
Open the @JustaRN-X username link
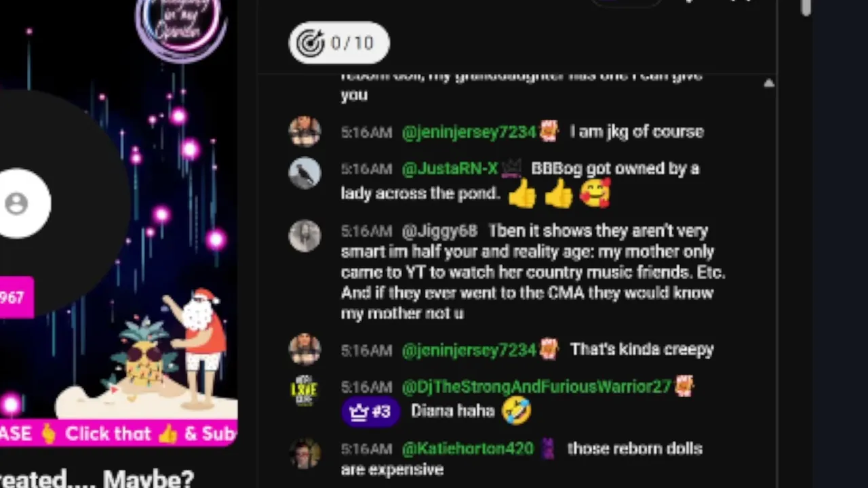[450, 169]
